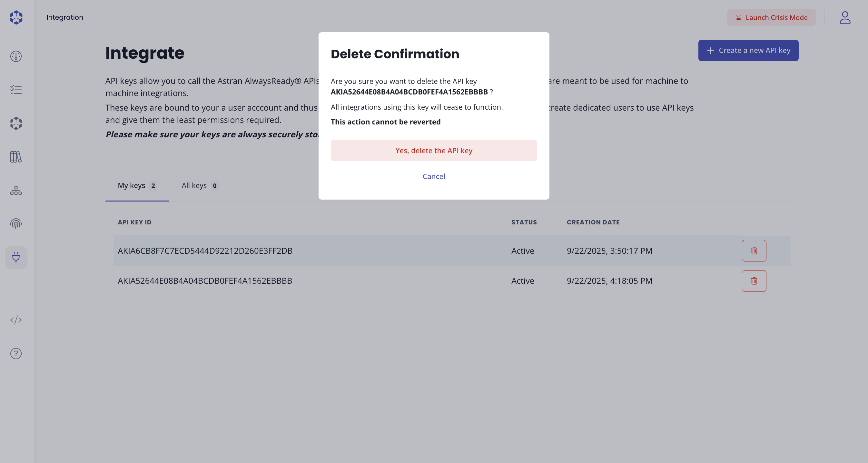Screen dimensions: 868x463
Task: Select the org chart sidebar icon
Action: point(16,191)
